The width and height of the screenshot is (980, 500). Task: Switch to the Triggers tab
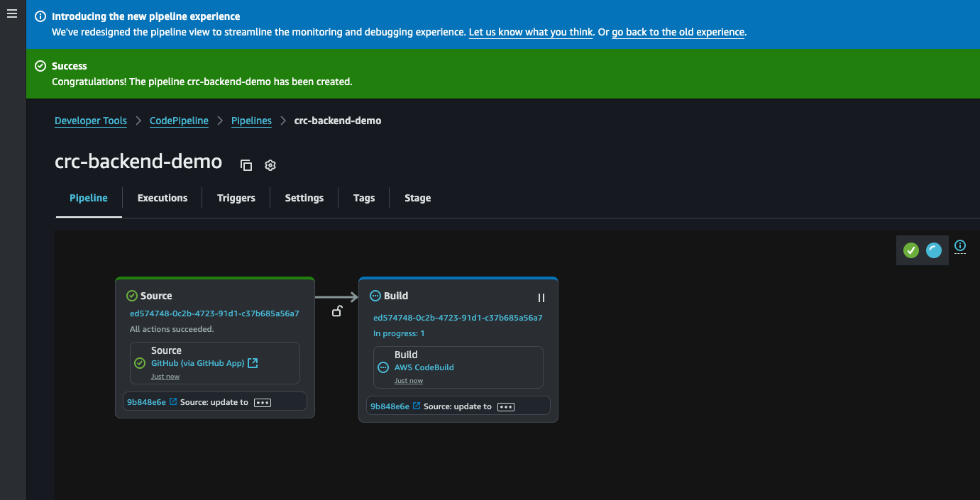pyautogui.click(x=236, y=198)
